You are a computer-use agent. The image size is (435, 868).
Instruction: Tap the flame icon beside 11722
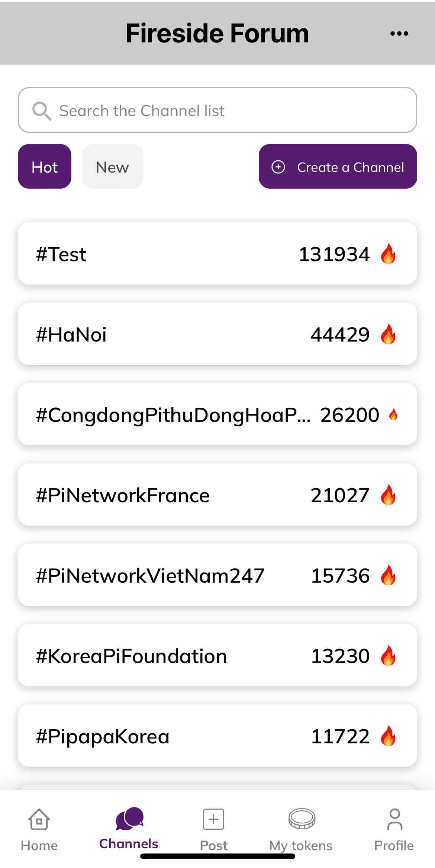point(388,736)
